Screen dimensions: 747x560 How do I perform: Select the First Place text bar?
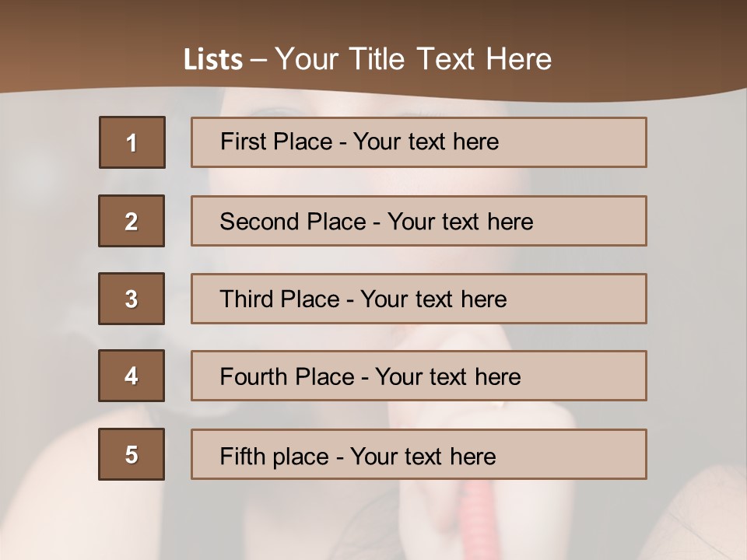tap(419, 142)
